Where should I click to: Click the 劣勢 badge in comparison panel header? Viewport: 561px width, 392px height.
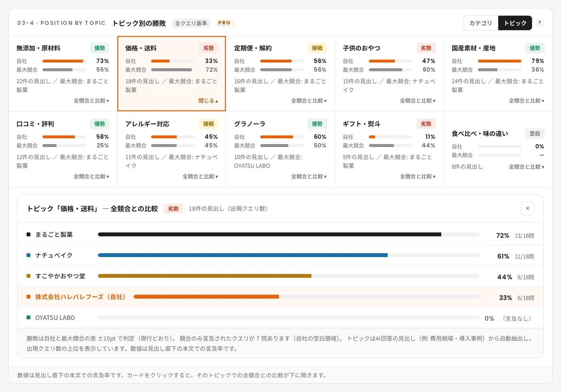click(x=173, y=209)
